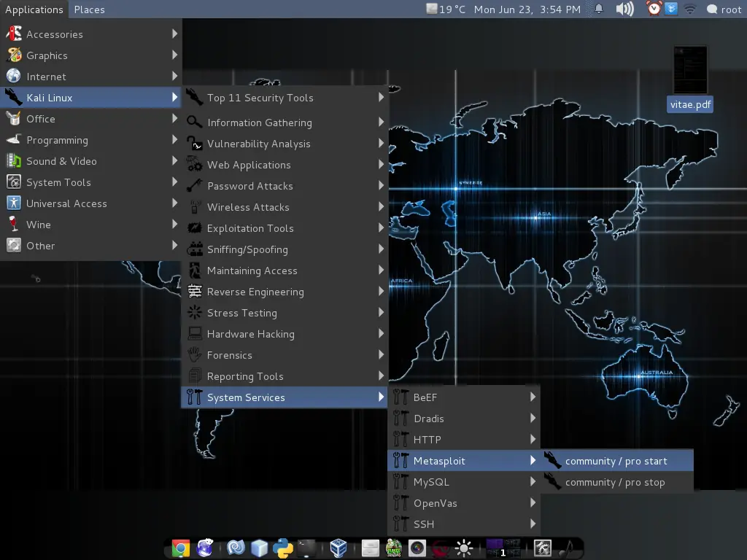Click the magnifier icon for Information Gathering
747x560 pixels.
[194, 122]
